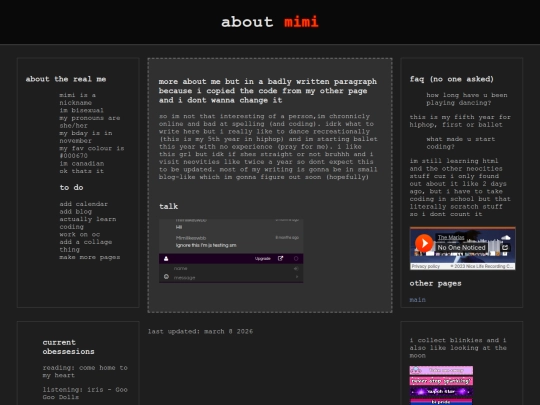Click the share icon on the SoundCloud player

[x=505, y=247]
